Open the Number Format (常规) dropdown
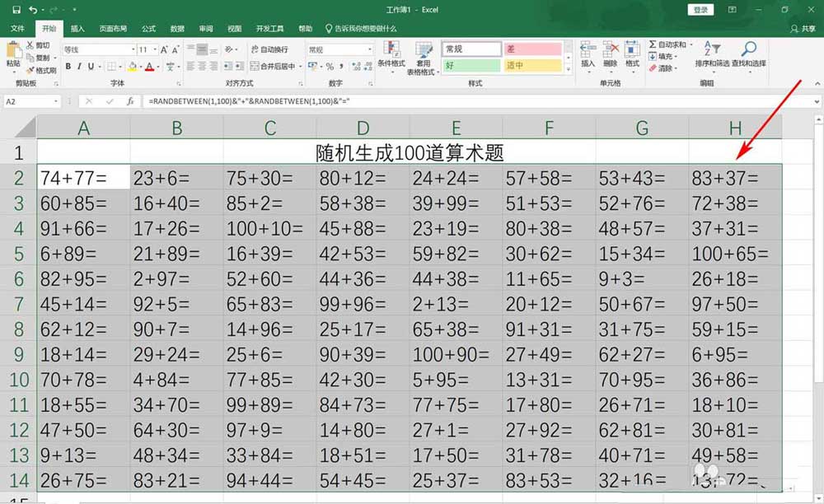This screenshot has height=504, width=824. coord(369,48)
